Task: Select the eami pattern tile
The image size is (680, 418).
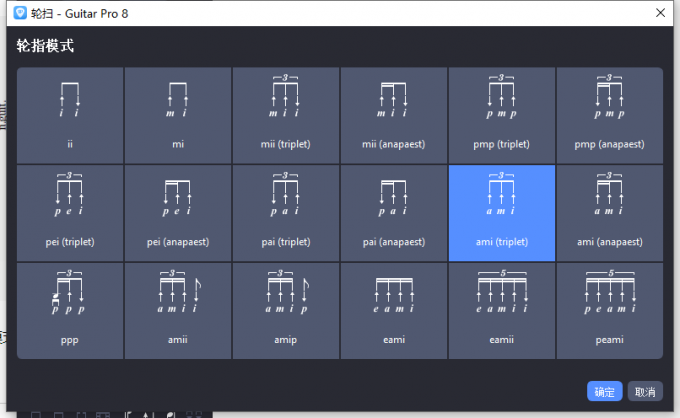Action: [x=394, y=311]
